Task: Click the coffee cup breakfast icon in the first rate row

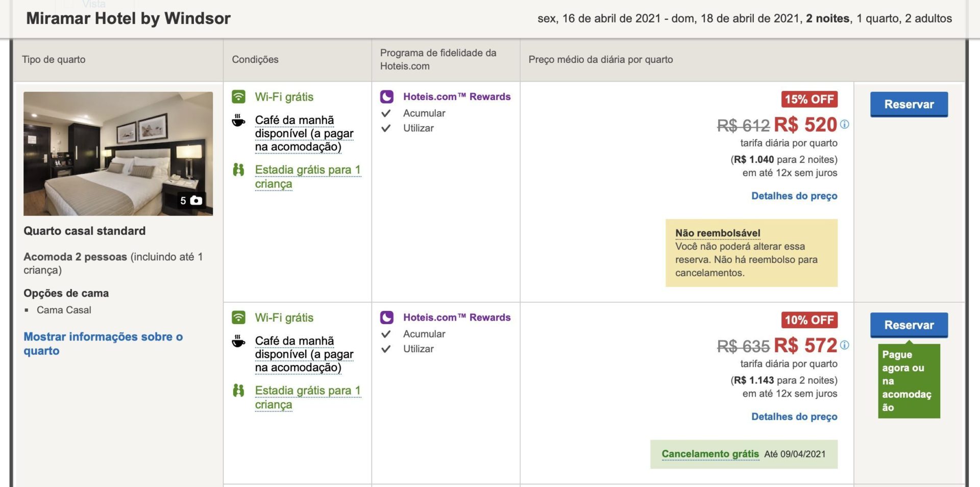Action: click(x=238, y=120)
